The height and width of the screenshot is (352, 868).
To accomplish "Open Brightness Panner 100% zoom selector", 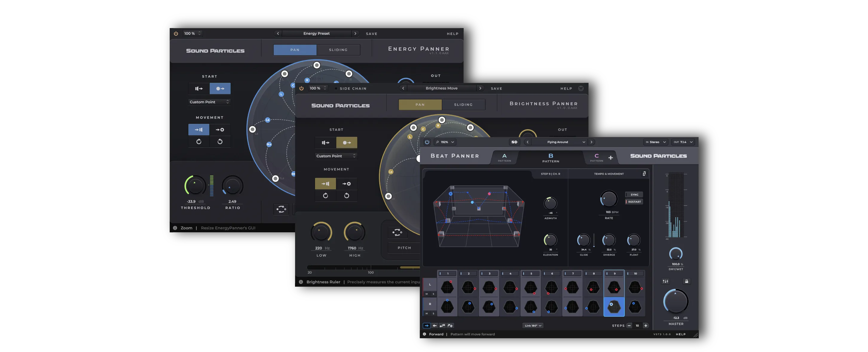I will pos(318,88).
